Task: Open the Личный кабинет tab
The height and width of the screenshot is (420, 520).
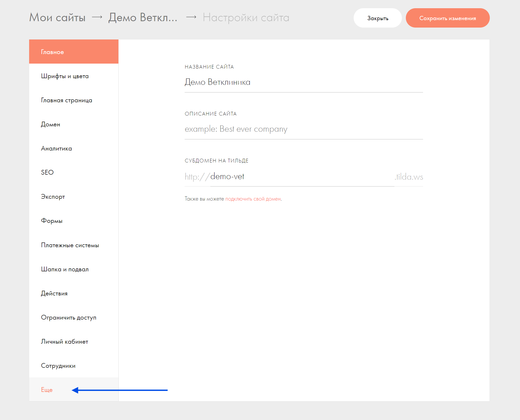Action: click(64, 342)
